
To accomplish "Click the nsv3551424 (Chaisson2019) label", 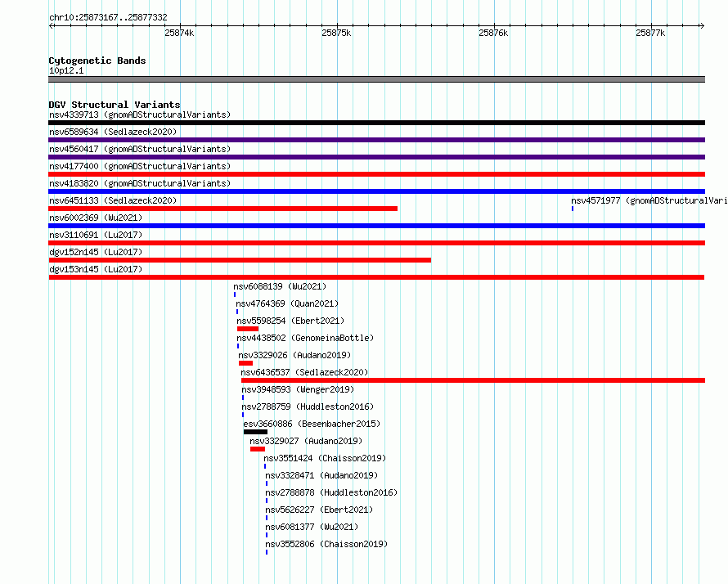I will (325, 458).
